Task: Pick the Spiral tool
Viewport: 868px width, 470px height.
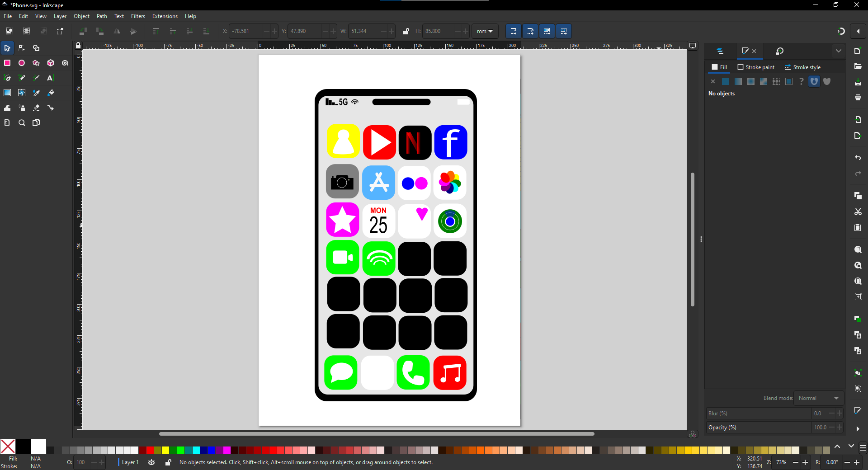Action: (65, 63)
